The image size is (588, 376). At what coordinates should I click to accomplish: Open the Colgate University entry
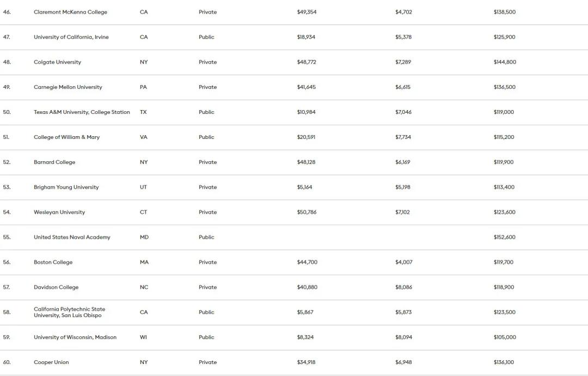point(57,62)
